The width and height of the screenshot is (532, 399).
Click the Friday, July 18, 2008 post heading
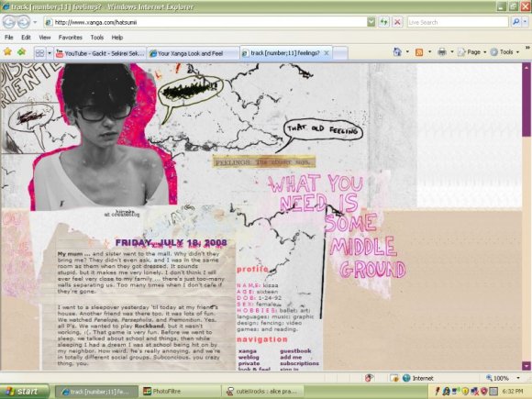coord(171,242)
